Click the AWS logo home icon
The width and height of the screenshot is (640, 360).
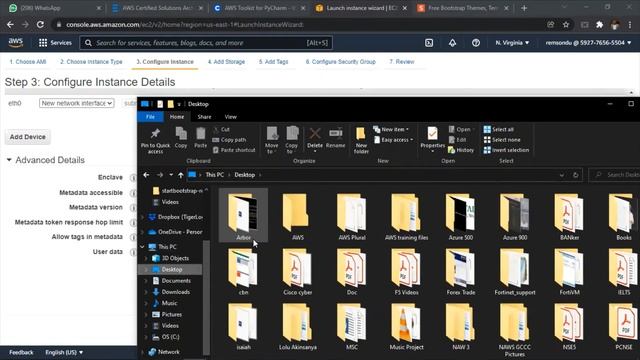point(16,42)
